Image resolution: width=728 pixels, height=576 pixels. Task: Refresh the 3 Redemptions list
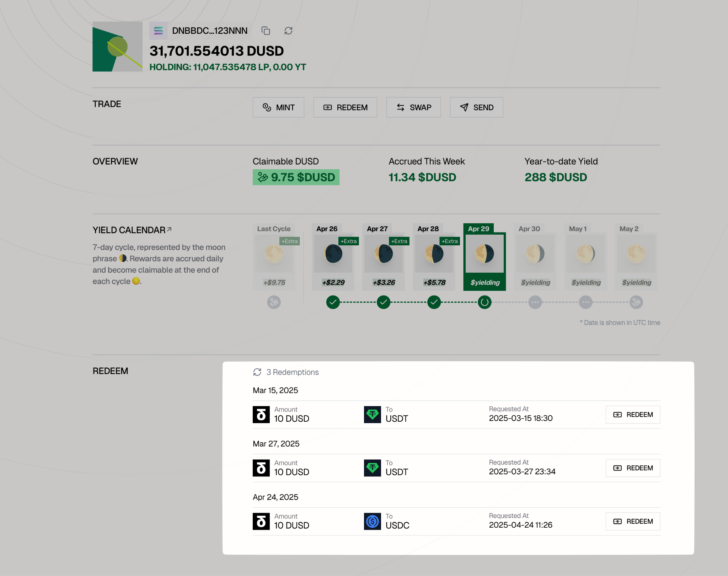tap(257, 372)
